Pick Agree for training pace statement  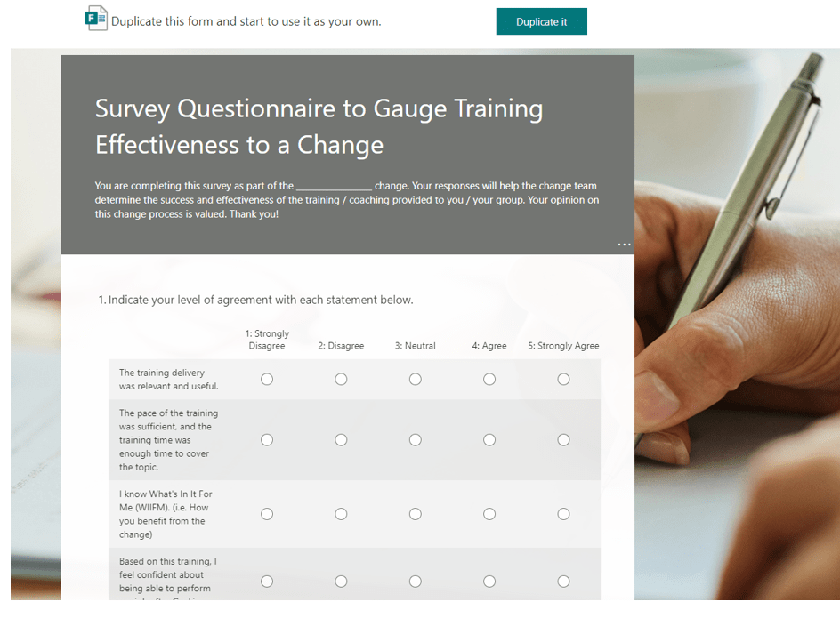click(x=489, y=440)
